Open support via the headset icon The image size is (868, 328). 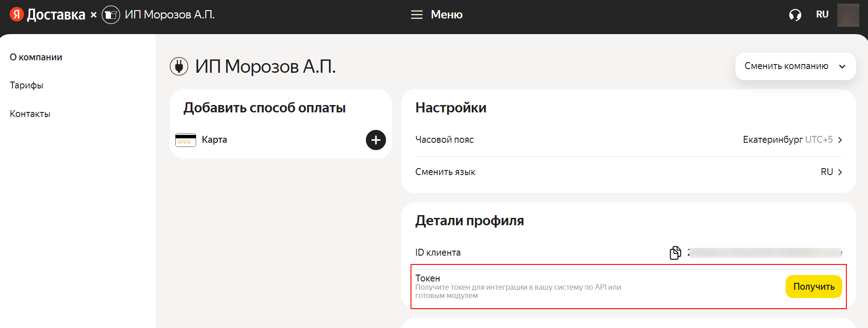[795, 15]
